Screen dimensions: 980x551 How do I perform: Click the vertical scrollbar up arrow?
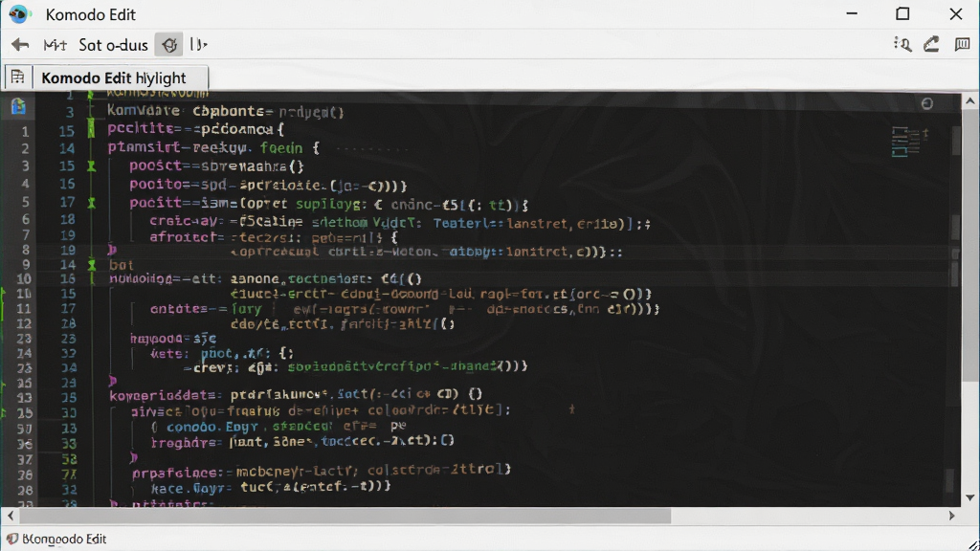coord(970,100)
